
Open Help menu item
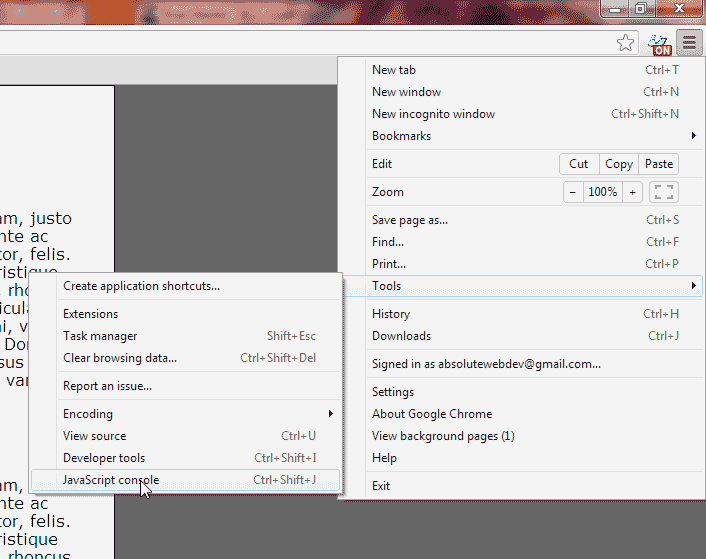pyautogui.click(x=534, y=458)
